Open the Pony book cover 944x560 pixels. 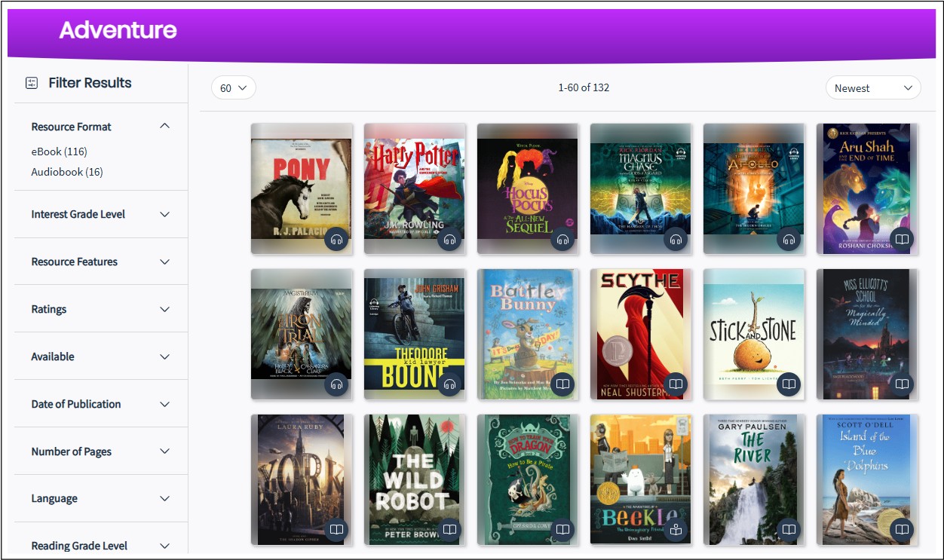pos(302,188)
